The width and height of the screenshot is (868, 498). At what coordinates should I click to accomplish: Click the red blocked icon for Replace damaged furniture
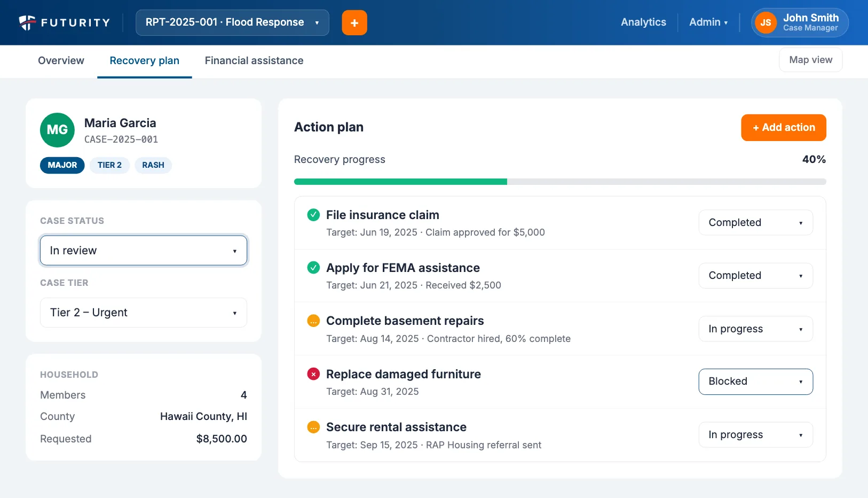[x=313, y=374]
